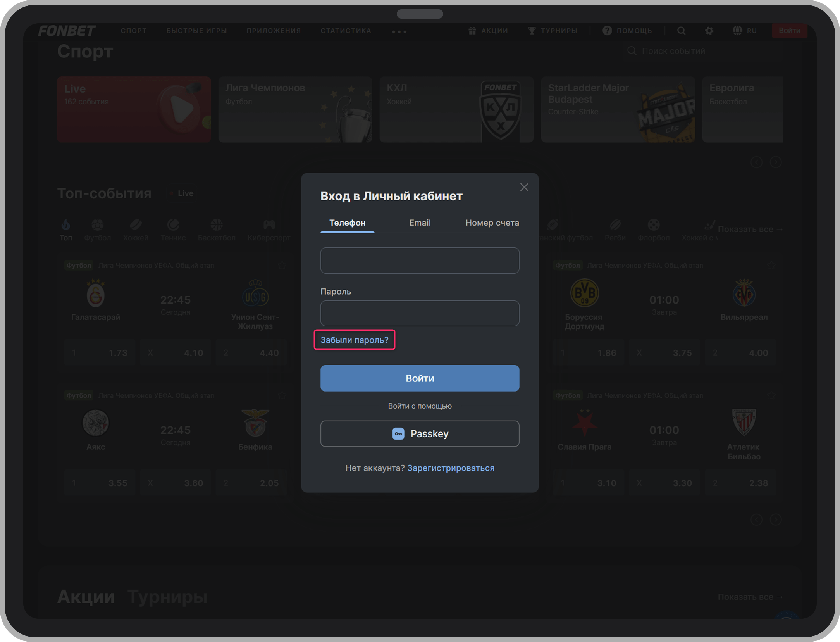Open Акции gift icon in header
Screen dimensions: 840x642
[x=472, y=31]
